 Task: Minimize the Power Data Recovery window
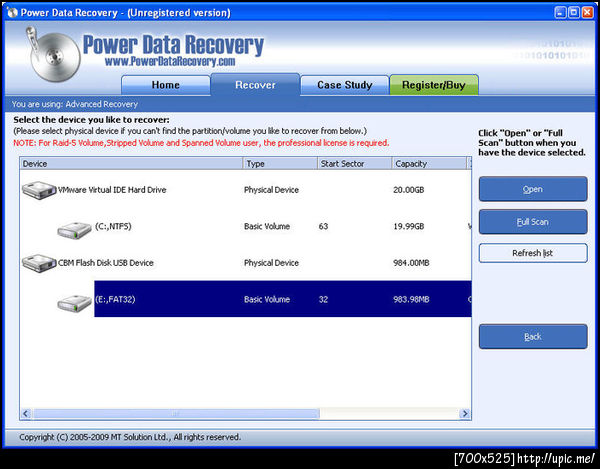point(560,13)
